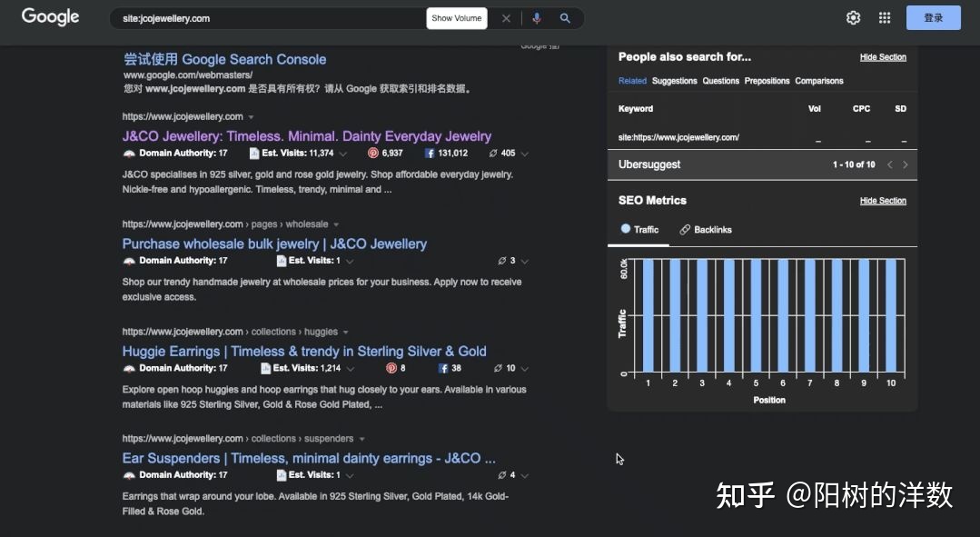Expand the Est. Visits 1,214 dropdown chevron

[x=351, y=369]
